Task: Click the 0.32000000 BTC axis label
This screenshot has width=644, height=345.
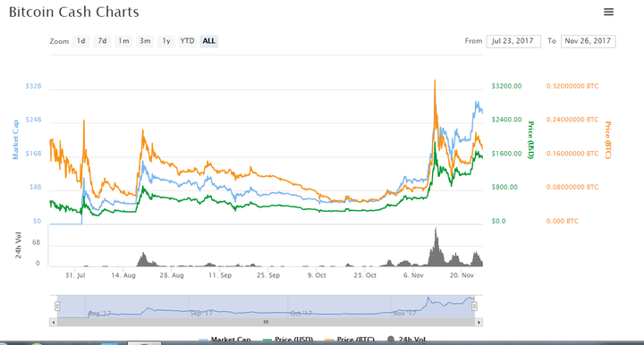Action: 572,86
